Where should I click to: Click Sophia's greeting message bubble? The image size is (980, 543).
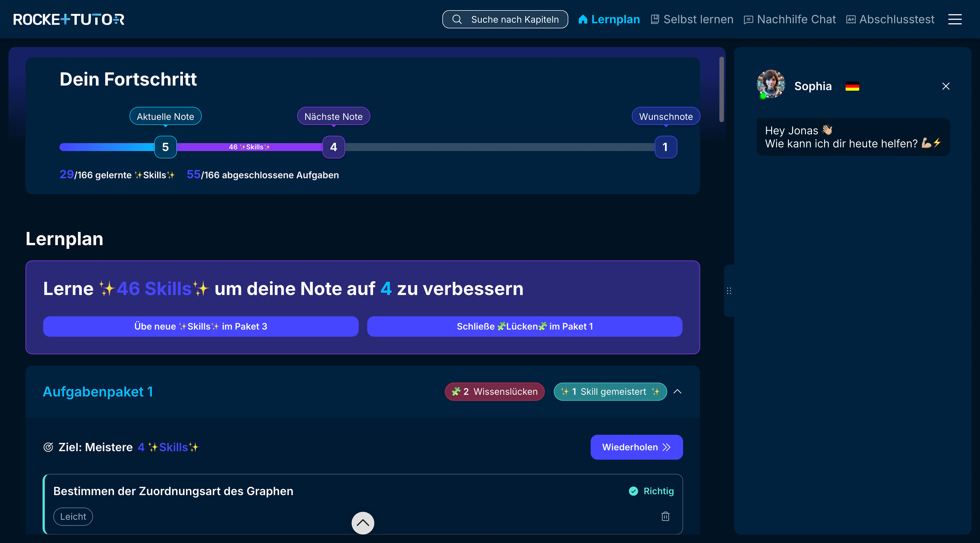[853, 137]
